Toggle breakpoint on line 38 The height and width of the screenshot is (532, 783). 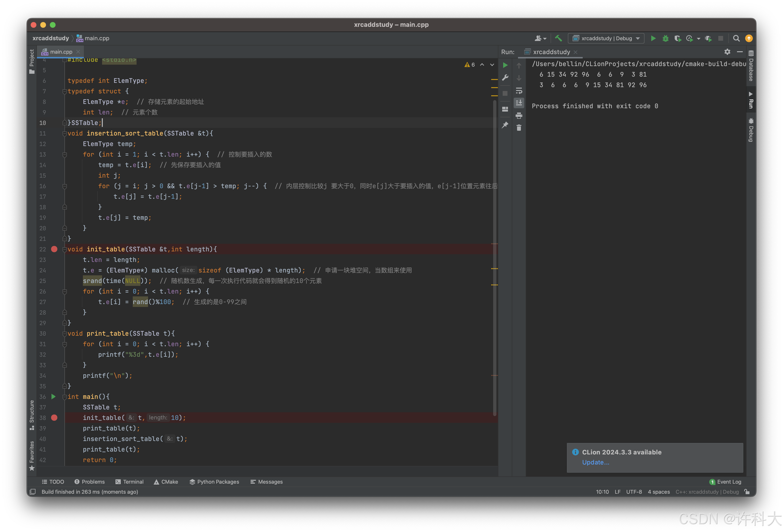[54, 418]
